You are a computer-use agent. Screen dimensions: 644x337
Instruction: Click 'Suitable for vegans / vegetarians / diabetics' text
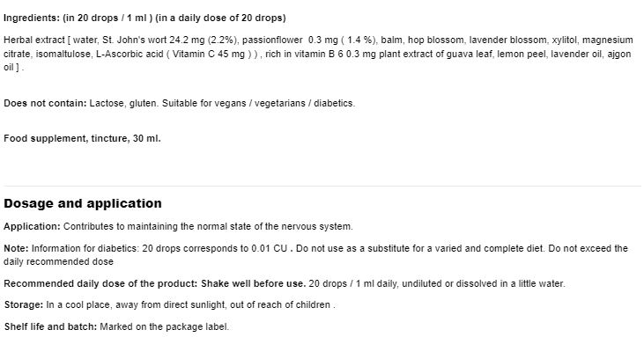tap(257, 103)
